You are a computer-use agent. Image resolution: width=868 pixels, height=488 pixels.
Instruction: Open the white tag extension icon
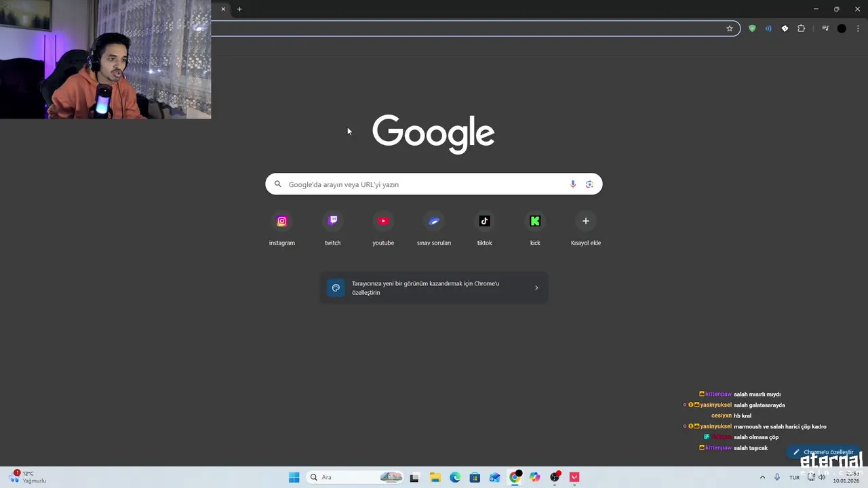coord(785,28)
